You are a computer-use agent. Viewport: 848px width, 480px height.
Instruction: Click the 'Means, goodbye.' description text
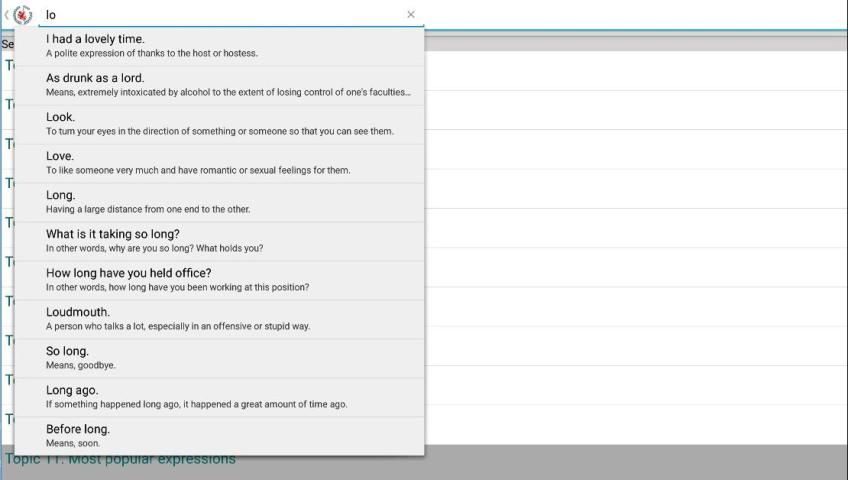tap(81, 366)
